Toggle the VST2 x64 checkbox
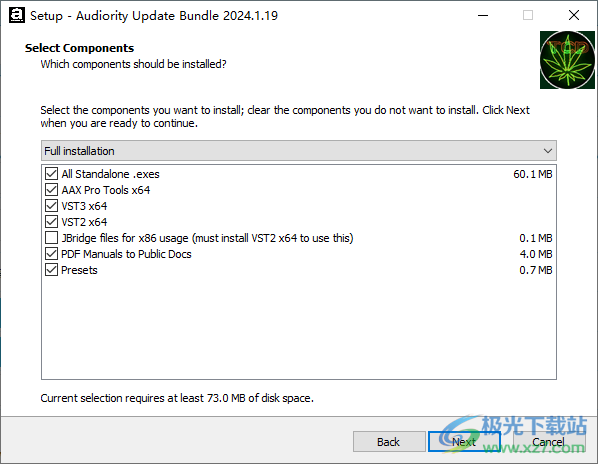The image size is (598, 464). [51, 222]
